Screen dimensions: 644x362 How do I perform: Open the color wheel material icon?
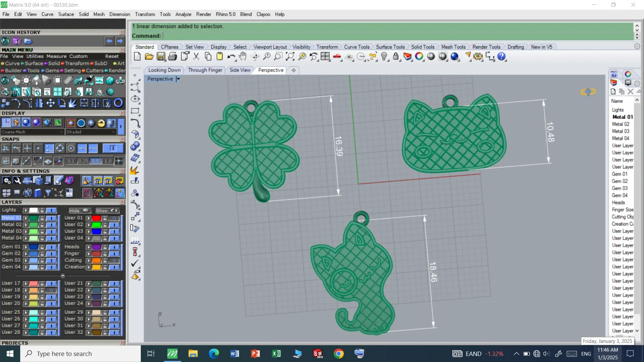(x=419, y=57)
